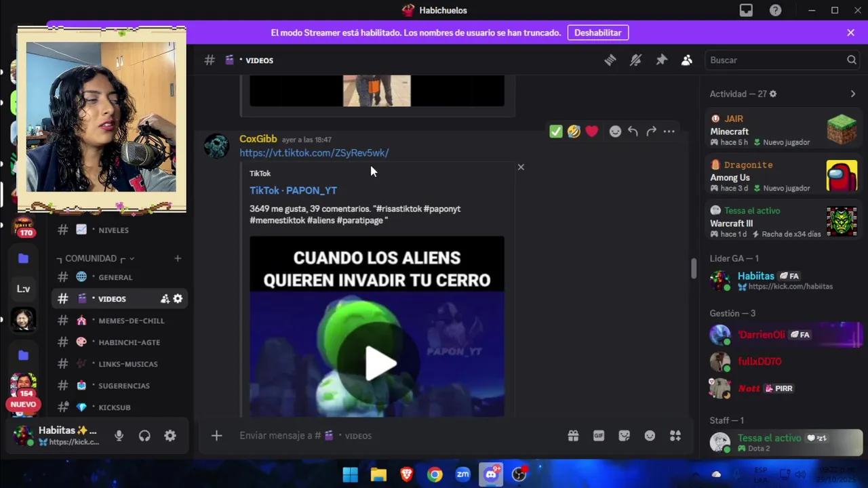868x488 pixels.
Task: Open the MEMES-DE-CHILL channel
Action: tap(121, 321)
